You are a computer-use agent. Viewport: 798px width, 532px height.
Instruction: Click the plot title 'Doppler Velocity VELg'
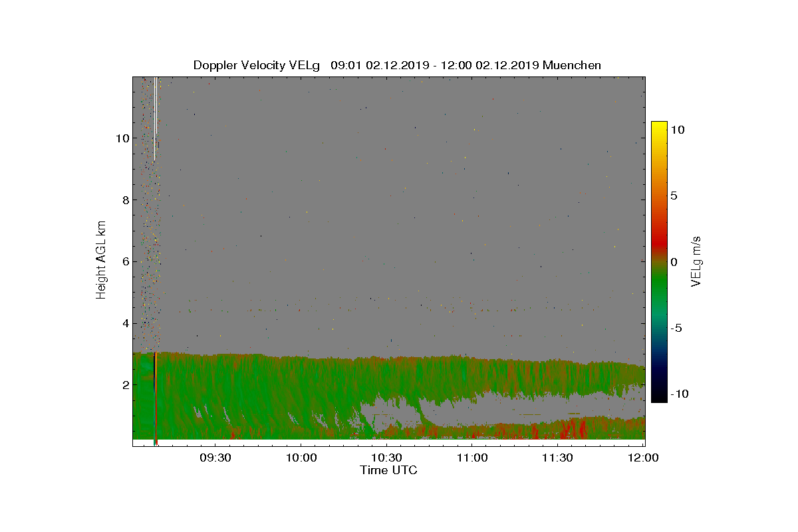pos(257,65)
